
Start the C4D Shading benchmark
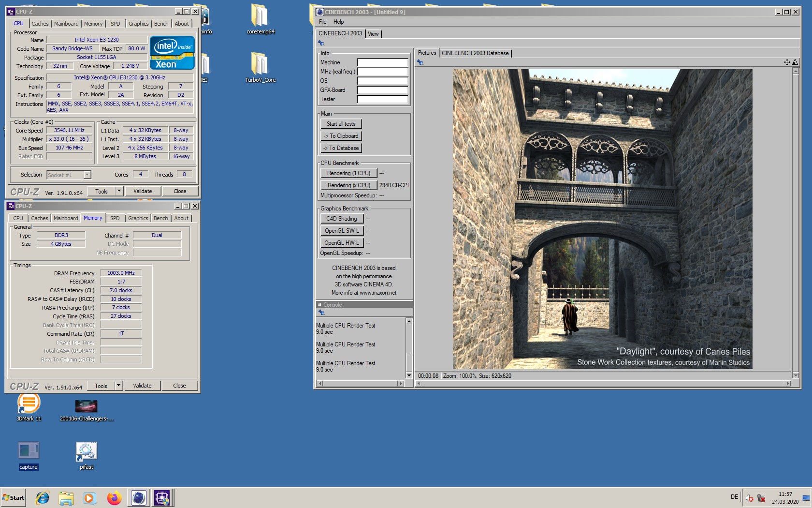tap(342, 219)
